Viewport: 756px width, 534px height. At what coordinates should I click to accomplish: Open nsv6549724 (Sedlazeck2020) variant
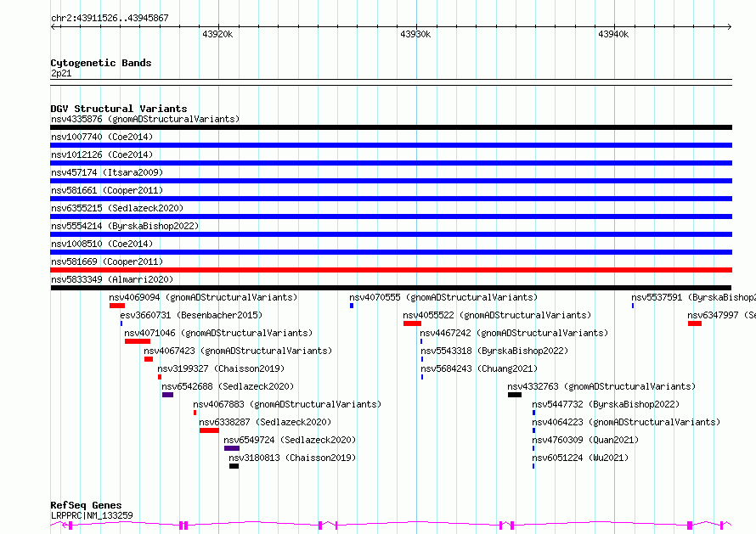290,440
